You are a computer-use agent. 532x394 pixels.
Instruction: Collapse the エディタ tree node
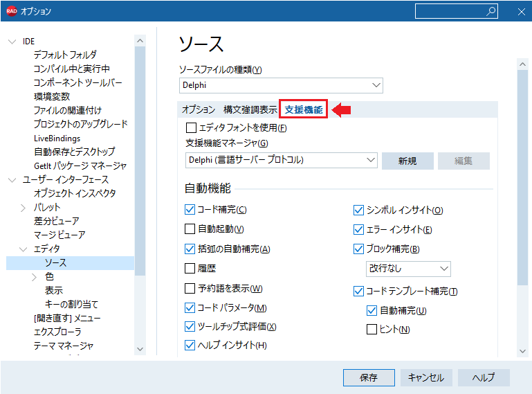point(23,249)
